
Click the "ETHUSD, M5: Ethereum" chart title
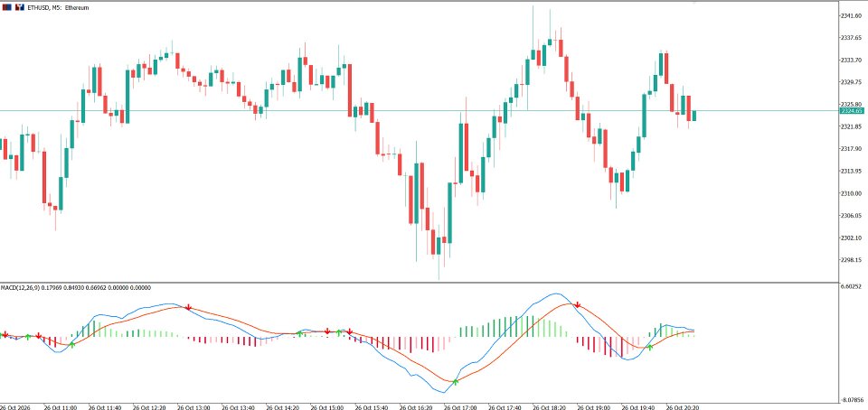58,8
